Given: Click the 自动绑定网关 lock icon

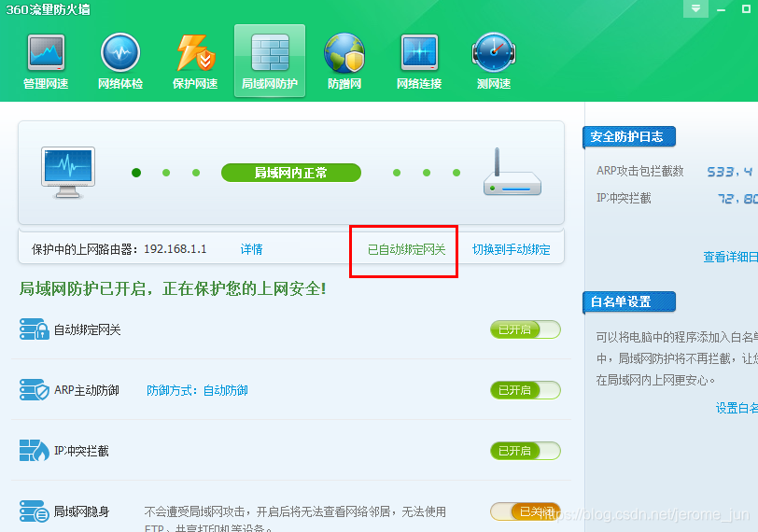Looking at the screenshot, I should 35,329.
